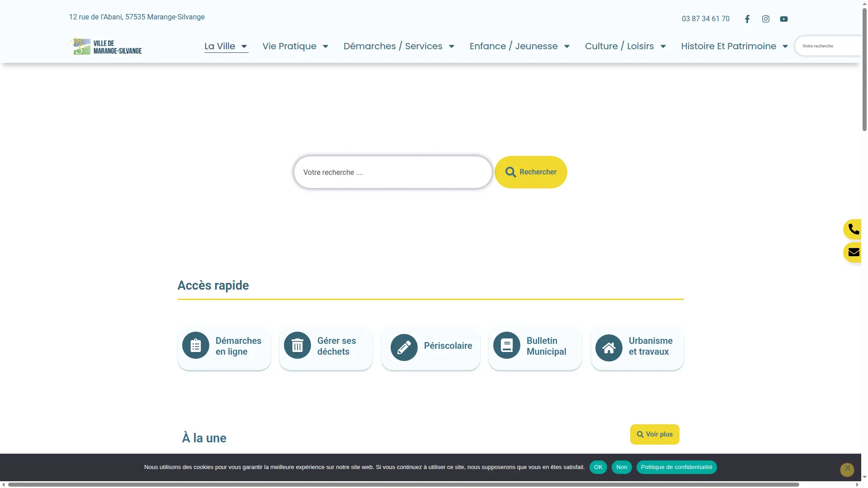Click the Bulletin Municipal book icon

point(507,346)
